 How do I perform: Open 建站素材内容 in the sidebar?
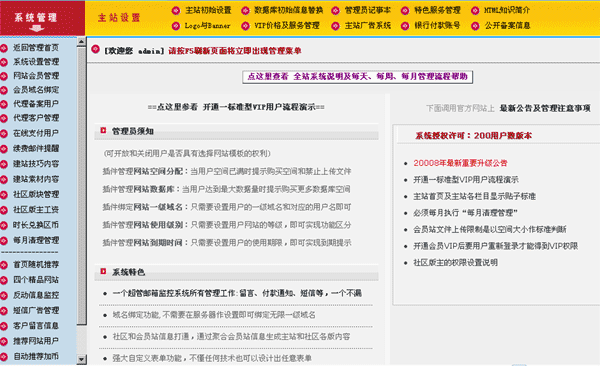(x=36, y=179)
